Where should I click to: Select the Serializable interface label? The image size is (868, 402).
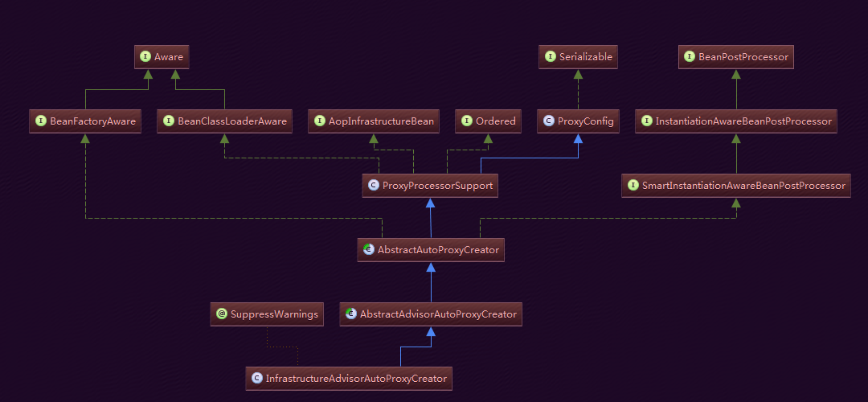(x=586, y=57)
